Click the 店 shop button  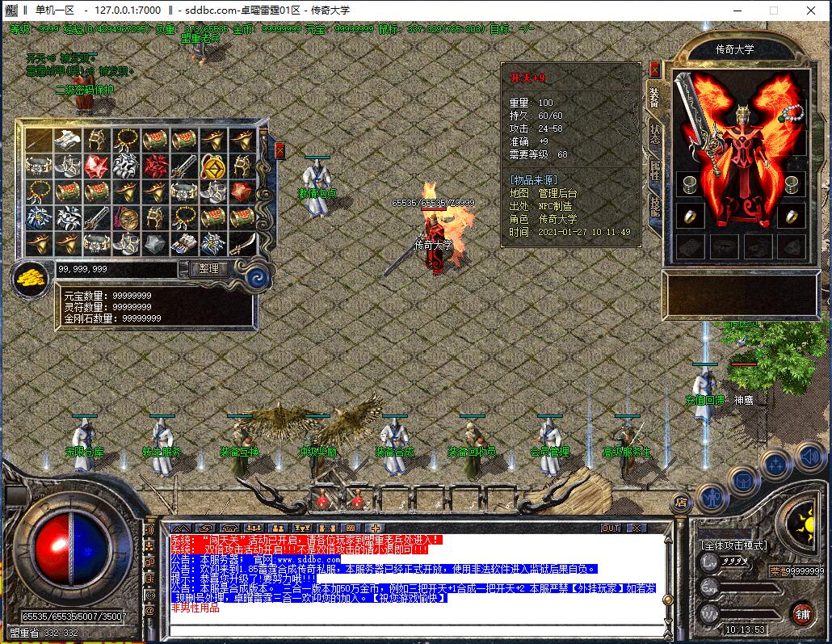pyautogui.click(x=681, y=502)
